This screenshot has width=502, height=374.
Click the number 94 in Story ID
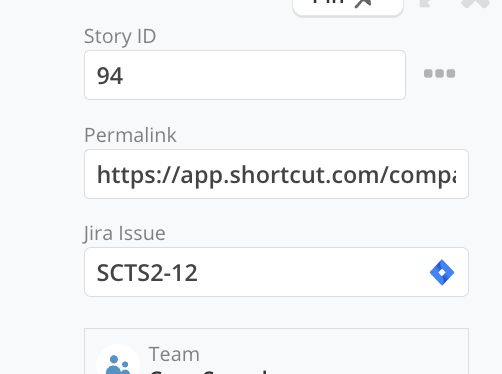[110, 76]
